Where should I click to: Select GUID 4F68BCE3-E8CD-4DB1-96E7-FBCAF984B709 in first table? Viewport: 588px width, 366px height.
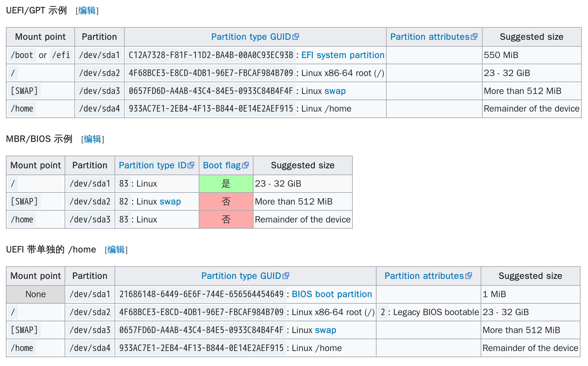point(211,73)
